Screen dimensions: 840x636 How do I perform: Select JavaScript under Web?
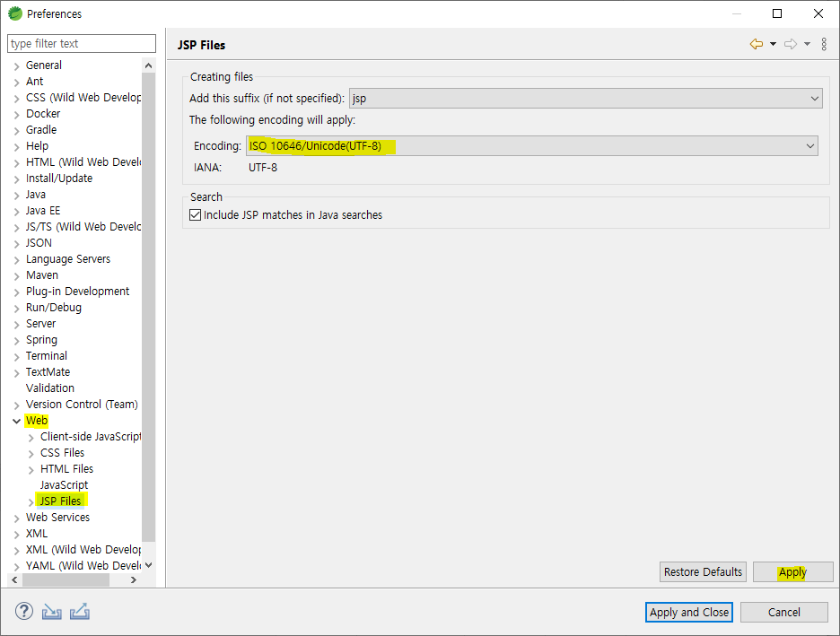64,485
